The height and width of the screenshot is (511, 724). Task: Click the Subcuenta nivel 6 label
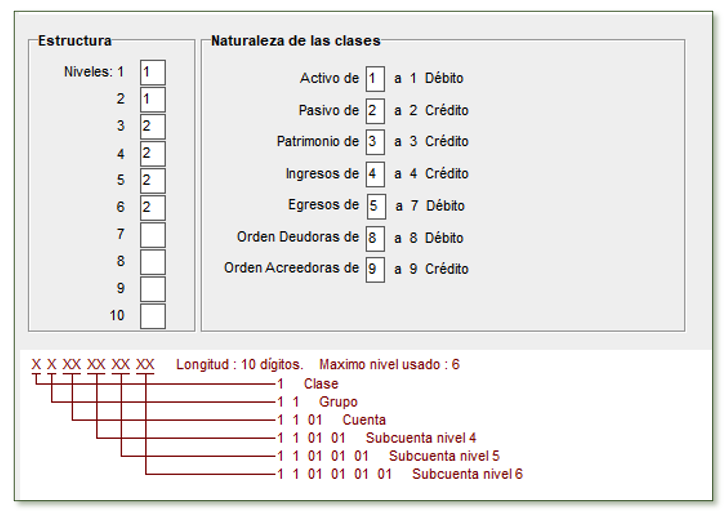tap(467, 474)
